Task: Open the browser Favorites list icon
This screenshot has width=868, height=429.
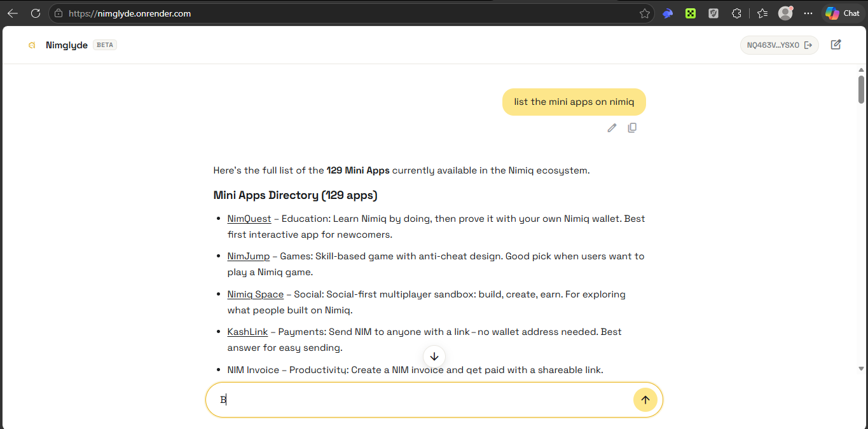Action: click(x=762, y=13)
